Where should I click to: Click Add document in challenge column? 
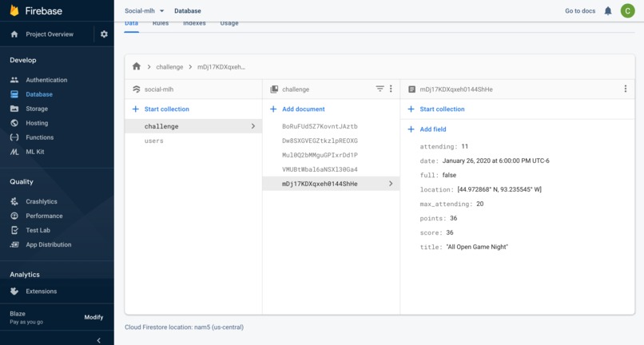pyautogui.click(x=303, y=109)
